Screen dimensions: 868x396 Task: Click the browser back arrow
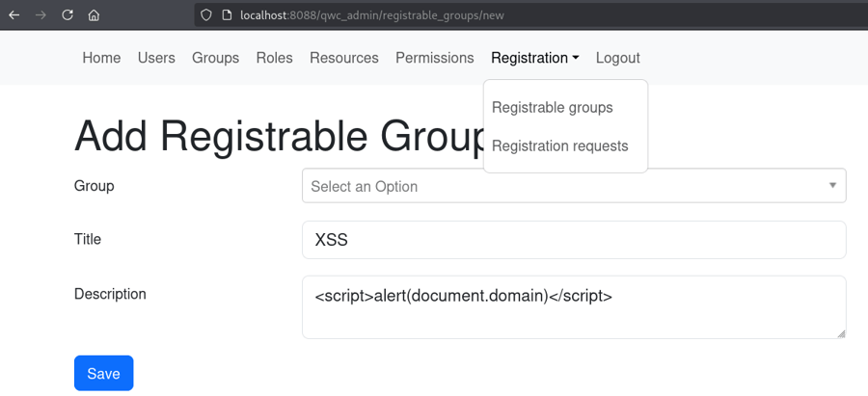[14, 15]
